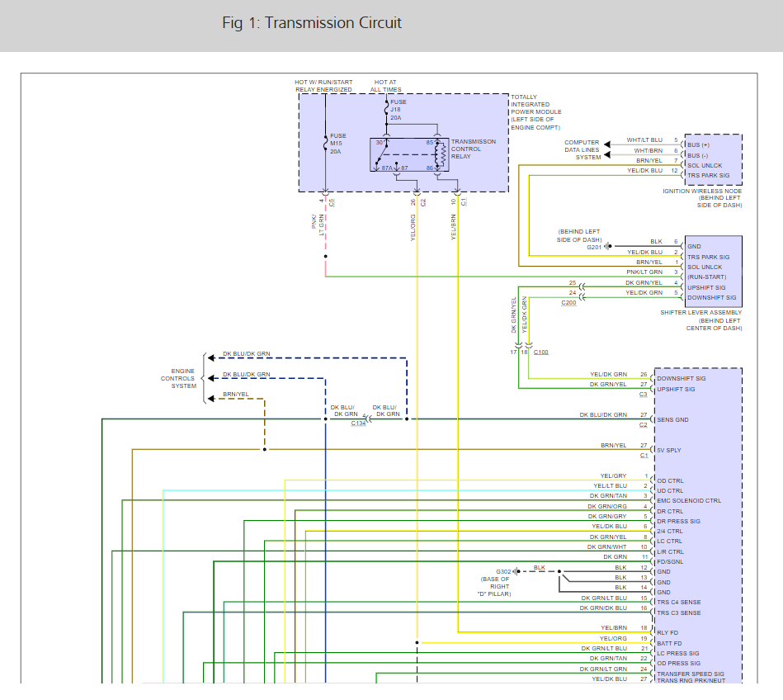Click the SENS GND terminal label
Viewport: 783px width, 700px height.
click(672, 419)
